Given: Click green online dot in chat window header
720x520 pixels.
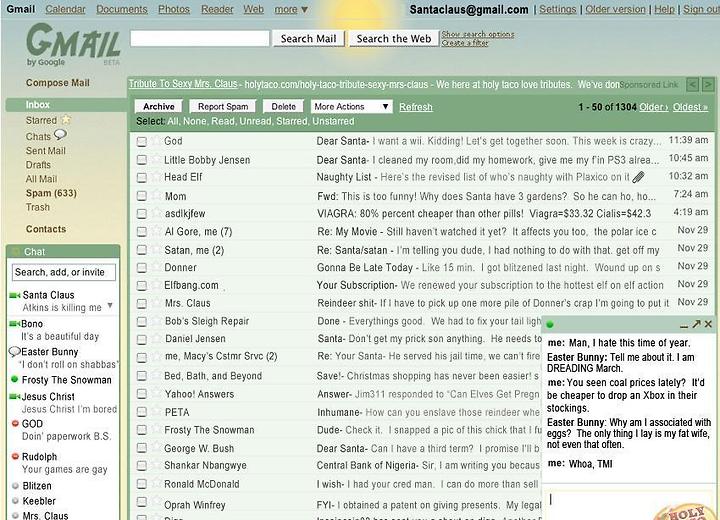Looking at the screenshot, I should 550,325.
